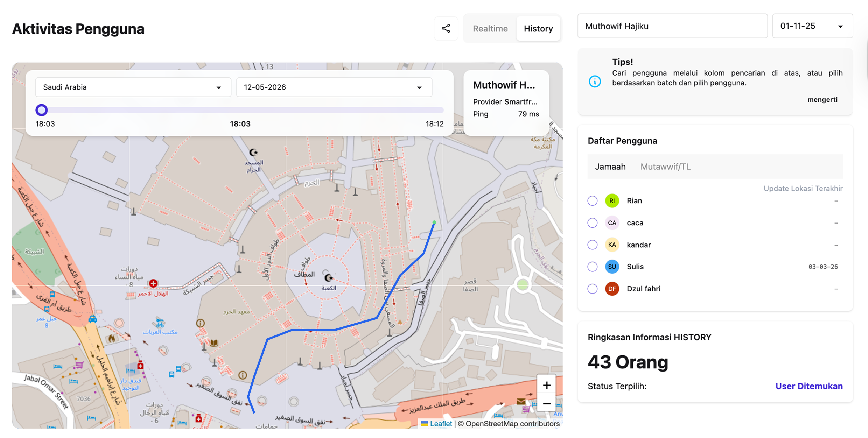868x438 pixels.
Task: Click the red crescent hospital icon on map
Action: (153, 283)
